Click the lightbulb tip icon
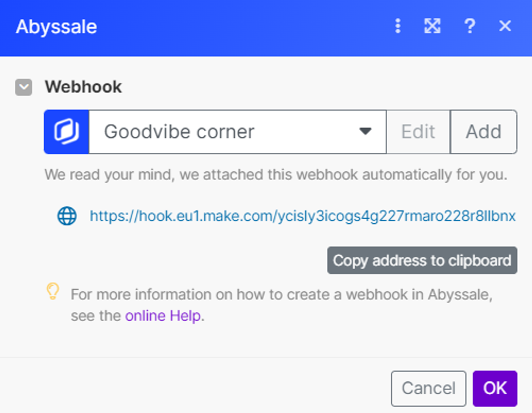This screenshot has height=413, width=532. coord(53,291)
